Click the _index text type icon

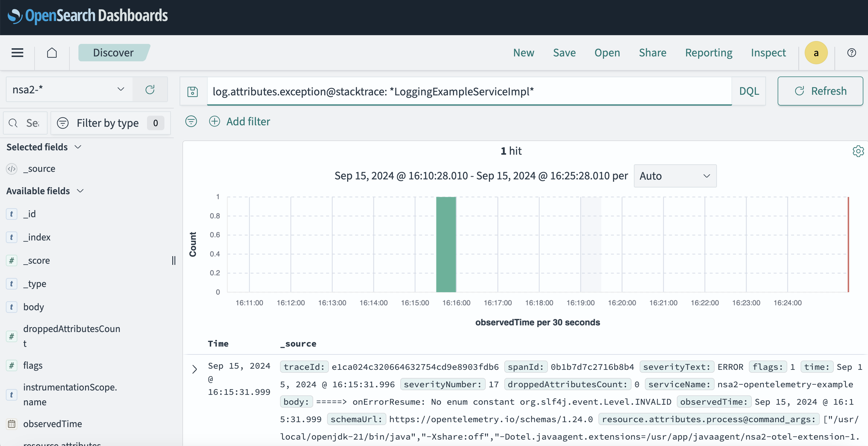click(12, 237)
